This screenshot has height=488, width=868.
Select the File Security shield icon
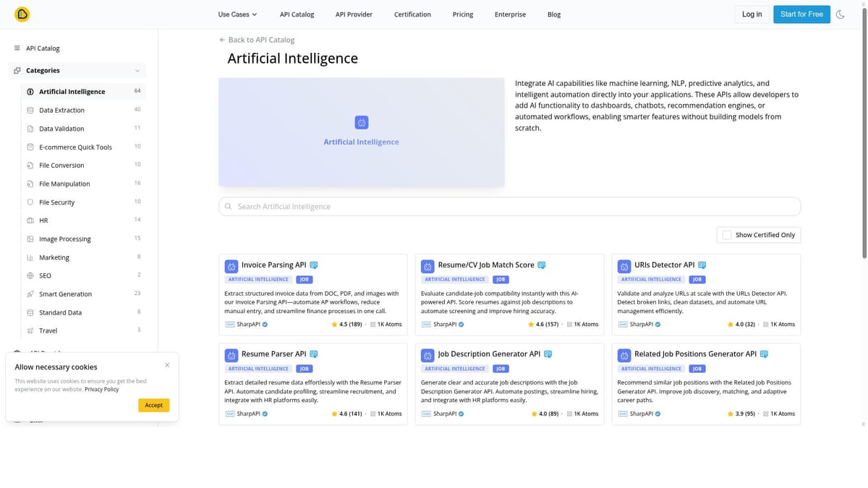[30, 202]
